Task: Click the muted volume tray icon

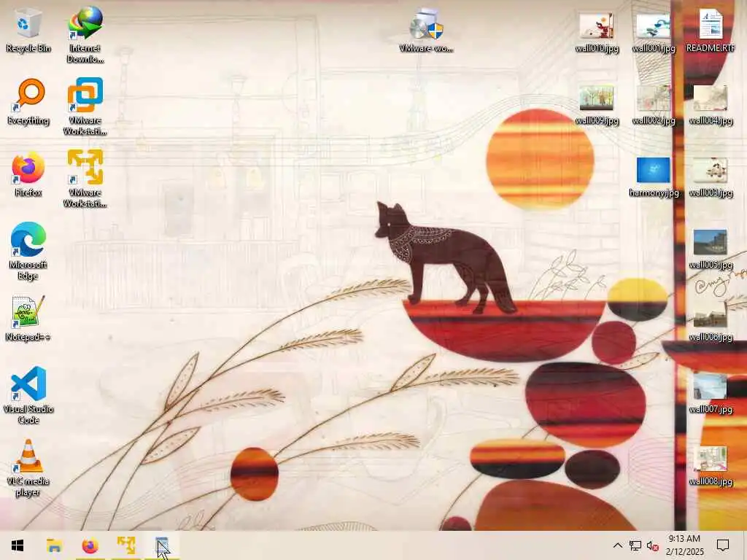Action: 653,545
